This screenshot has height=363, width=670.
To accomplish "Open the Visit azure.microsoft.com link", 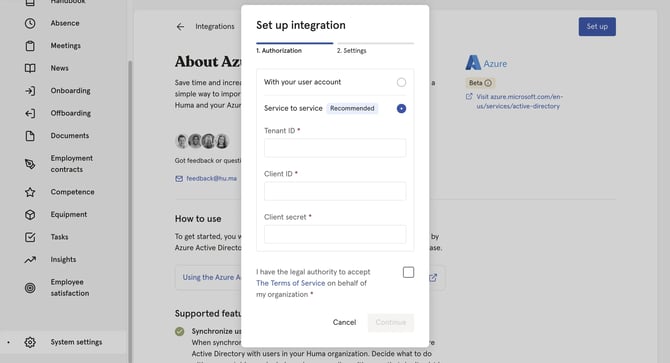I will click(x=519, y=101).
